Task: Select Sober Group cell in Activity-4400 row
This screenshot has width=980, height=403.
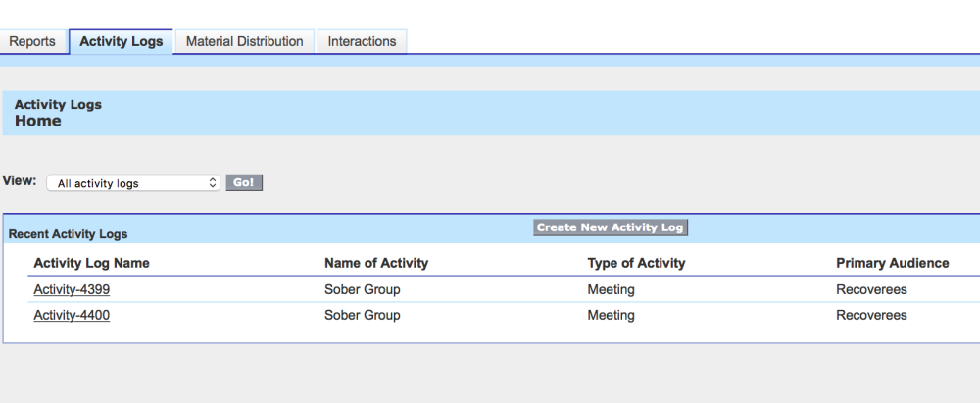Action: (x=362, y=316)
